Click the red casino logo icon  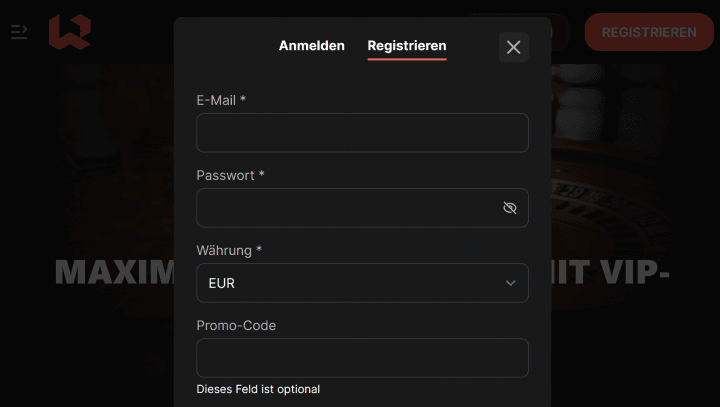[x=70, y=32]
